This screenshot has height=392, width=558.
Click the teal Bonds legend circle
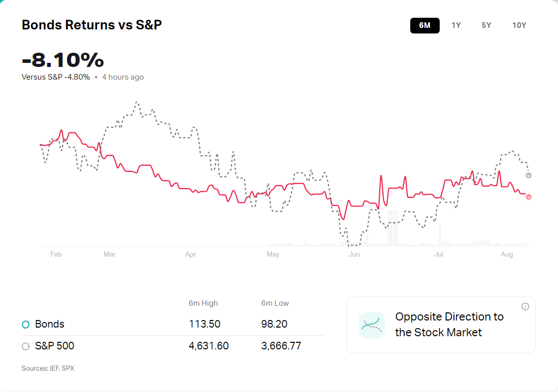point(26,324)
